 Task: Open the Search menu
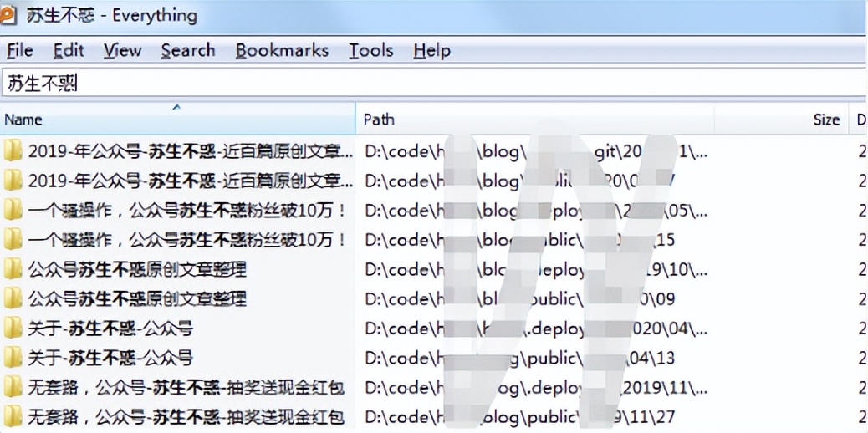188,51
